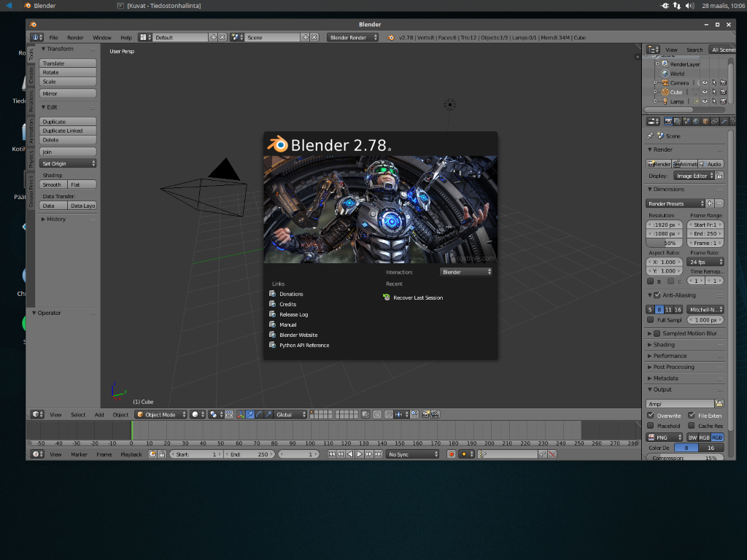Open the Add menu in 3D view
The width and height of the screenshot is (747, 560).
click(x=99, y=415)
